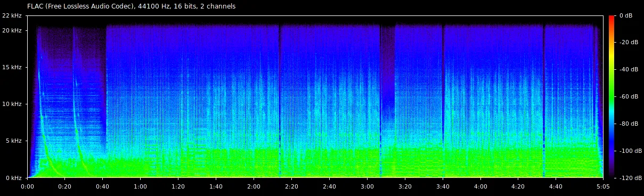The image size is (644, 196).
Task: Click the 0 dB legend label
Action: pyautogui.click(x=626, y=16)
